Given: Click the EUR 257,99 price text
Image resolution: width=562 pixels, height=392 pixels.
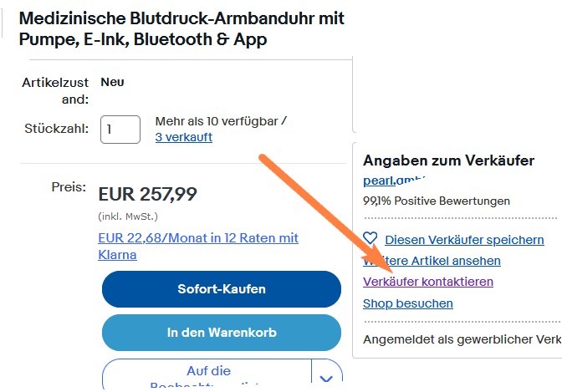Looking at the screenshot, I should point(148,194).
